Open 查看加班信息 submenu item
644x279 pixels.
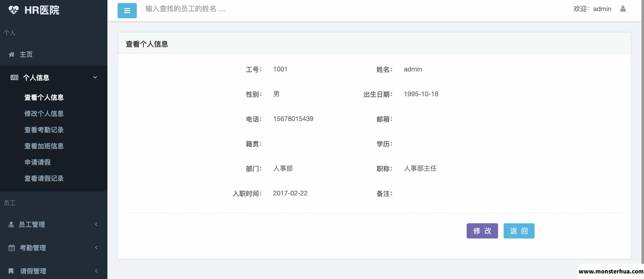pyautogui.click(x=44, y=146)
